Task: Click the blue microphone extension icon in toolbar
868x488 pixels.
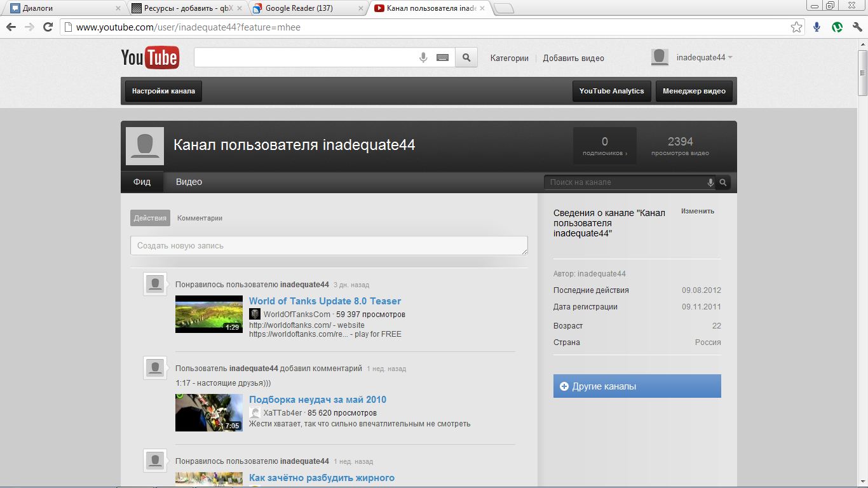Action: pyautogui.click(x=817, y=27)
